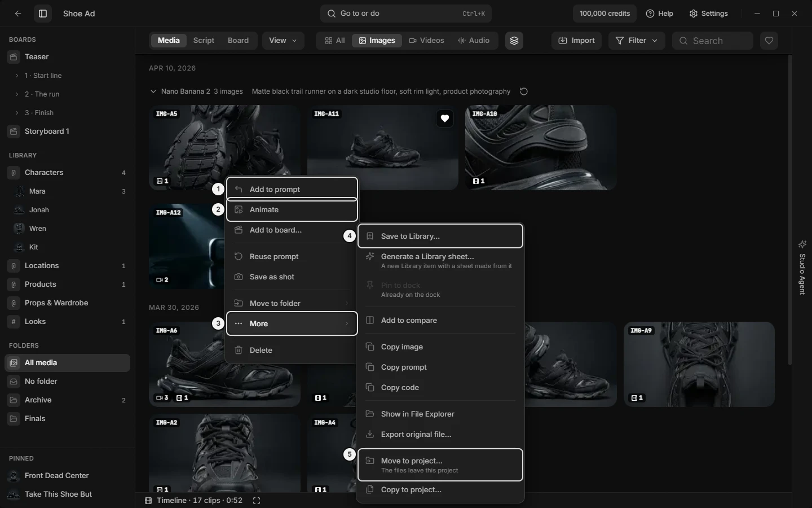Open the 'Go to or do' command bar
The width and height of the screenshot is (812, 508).
pos(406,14)
